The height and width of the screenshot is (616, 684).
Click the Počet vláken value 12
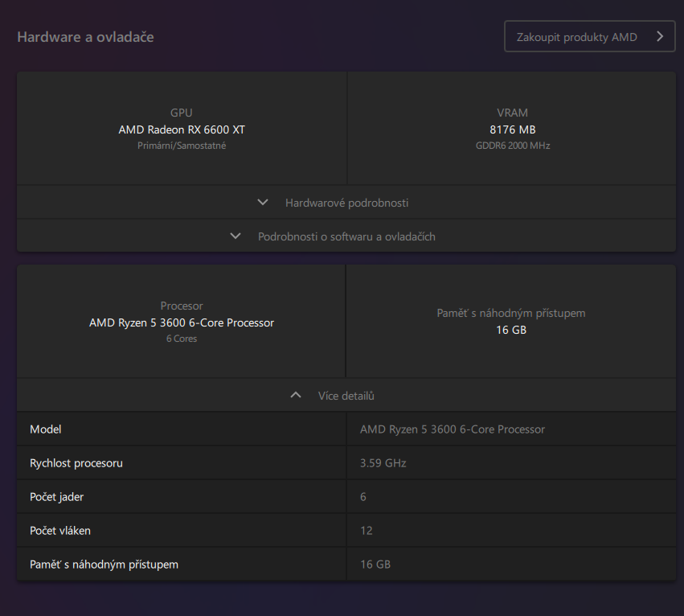[367, 531]
